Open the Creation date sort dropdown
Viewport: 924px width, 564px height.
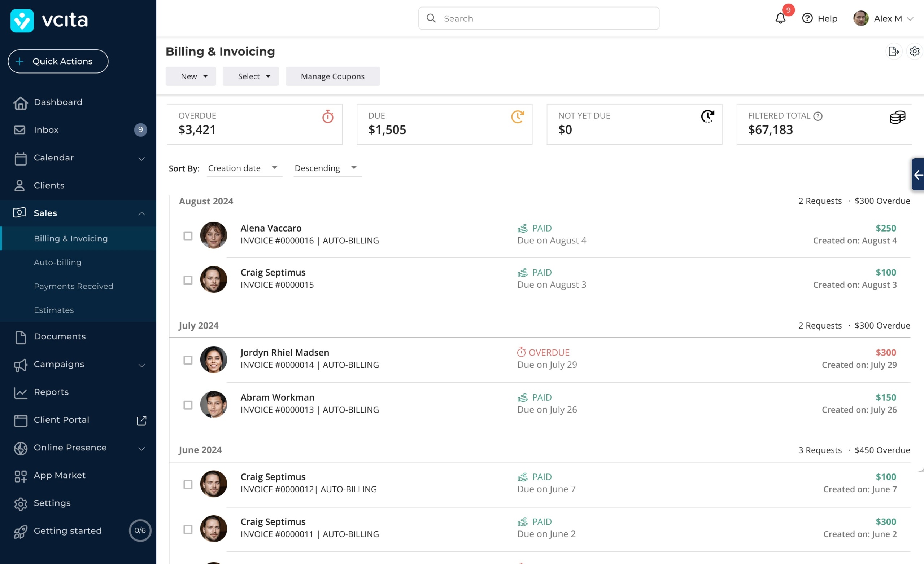coord(243,168)
